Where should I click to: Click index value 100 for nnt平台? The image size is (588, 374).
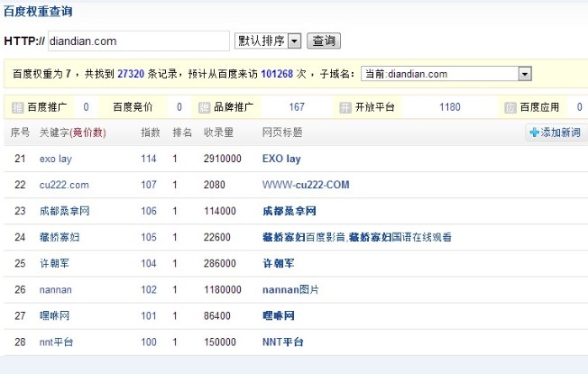tap(149, 342)
